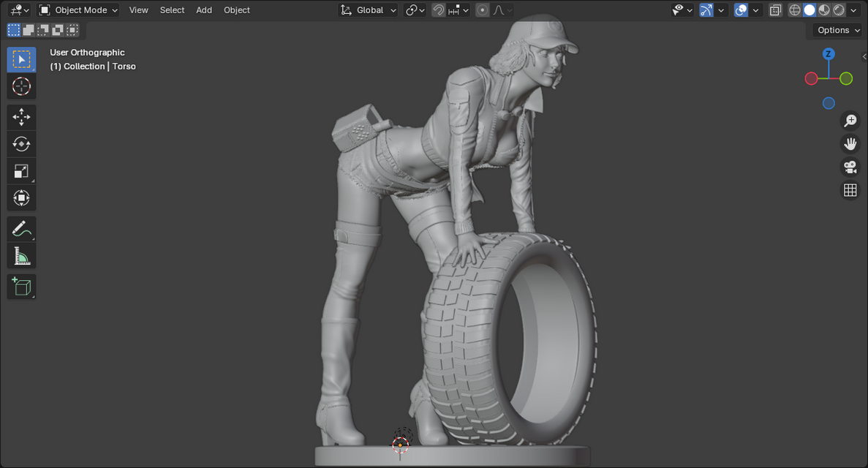
Task: Open the pivot point dropdown
Action: click(415, 10)
